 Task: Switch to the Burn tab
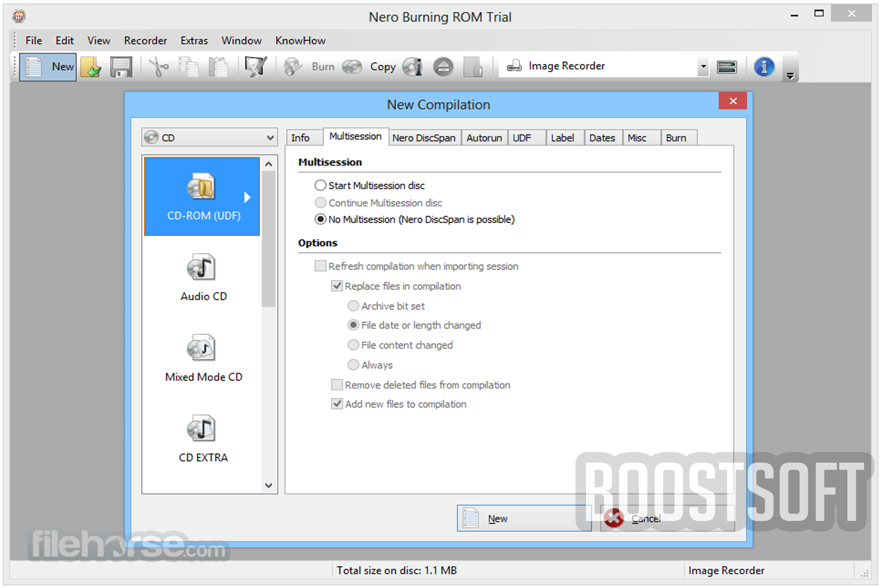click(679, 138)
